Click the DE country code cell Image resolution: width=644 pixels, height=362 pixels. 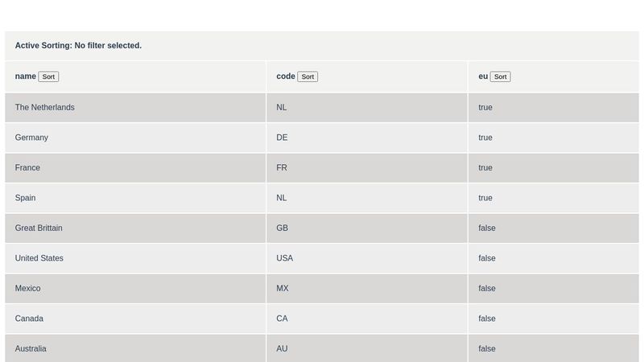click(x=282, y=138)
